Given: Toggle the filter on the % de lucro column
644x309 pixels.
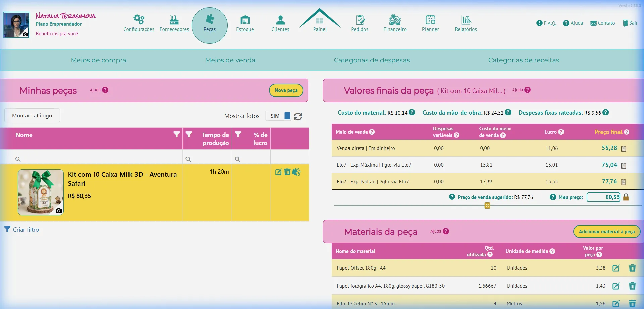Looking at the screenshot, I should click(238, 134).
